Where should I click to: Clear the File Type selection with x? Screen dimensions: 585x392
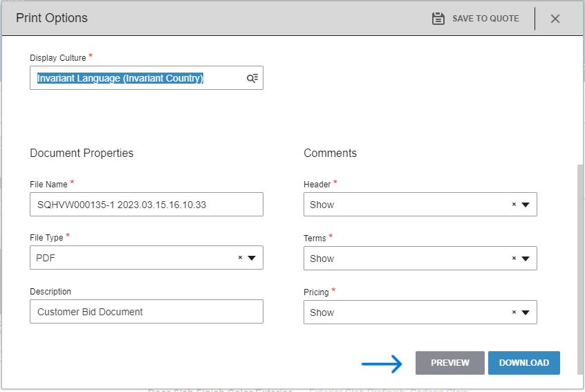240,258
